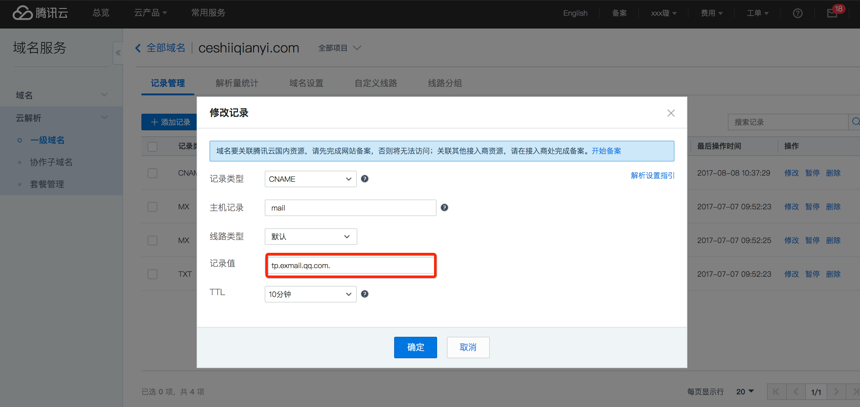The height and width of the screenshot is (407, 860).
Task: Check the TXT record row checkbox
Action: click(153, 273)
